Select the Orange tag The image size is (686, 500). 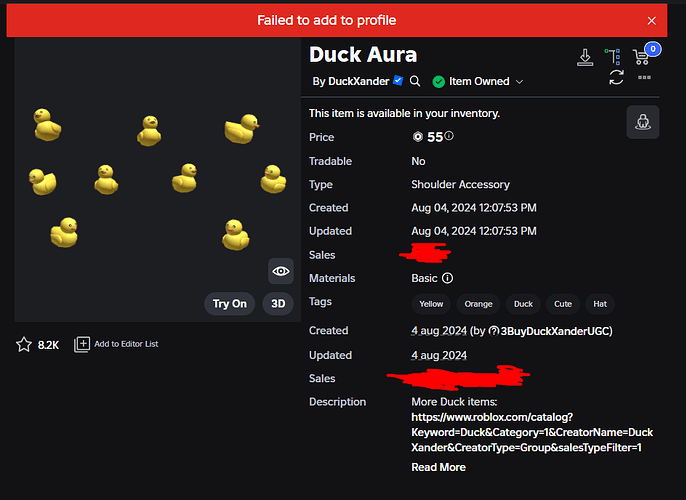[478, 304]
